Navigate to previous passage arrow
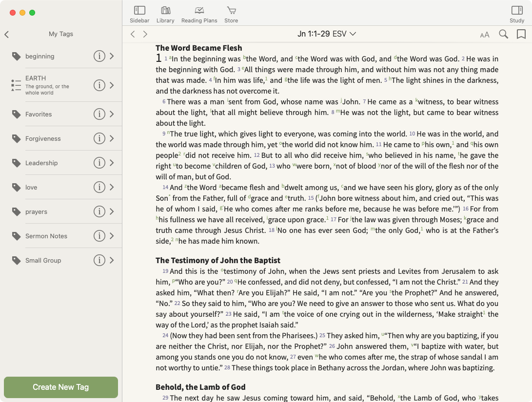Screen dimensions: 532x402 (133, 34)
